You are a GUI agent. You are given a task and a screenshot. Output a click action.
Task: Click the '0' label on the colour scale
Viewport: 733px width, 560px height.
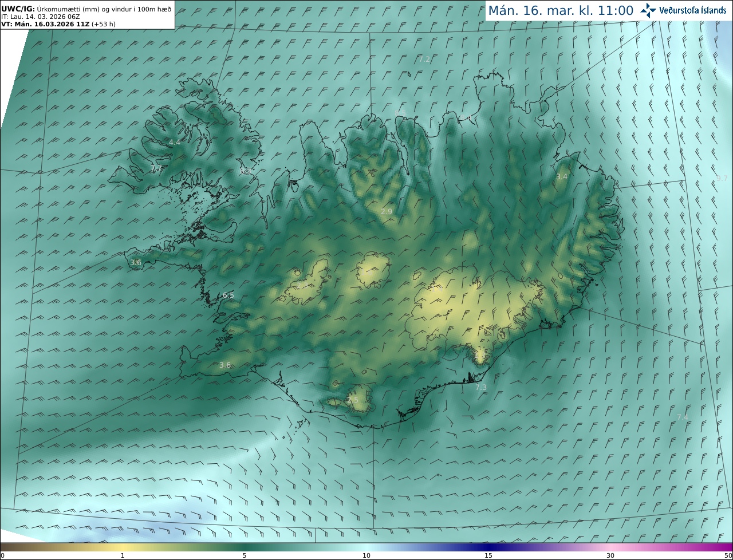tap(2, 555)
